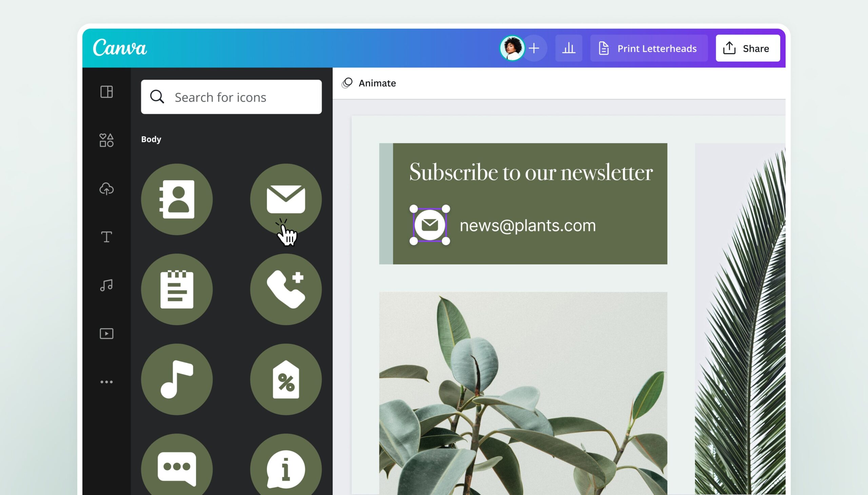Click the video panel sidebar icon
This screenshot has width=868, height=495.
click(x=105, y=334)
